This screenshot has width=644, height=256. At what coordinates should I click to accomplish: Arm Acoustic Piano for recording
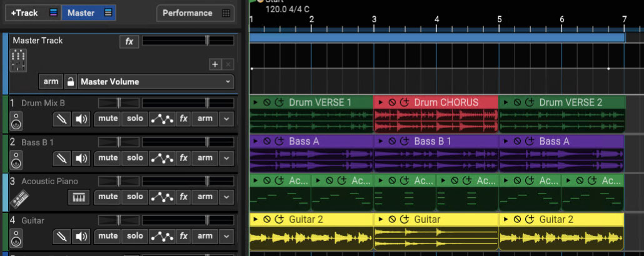click(x=205, y=197)
